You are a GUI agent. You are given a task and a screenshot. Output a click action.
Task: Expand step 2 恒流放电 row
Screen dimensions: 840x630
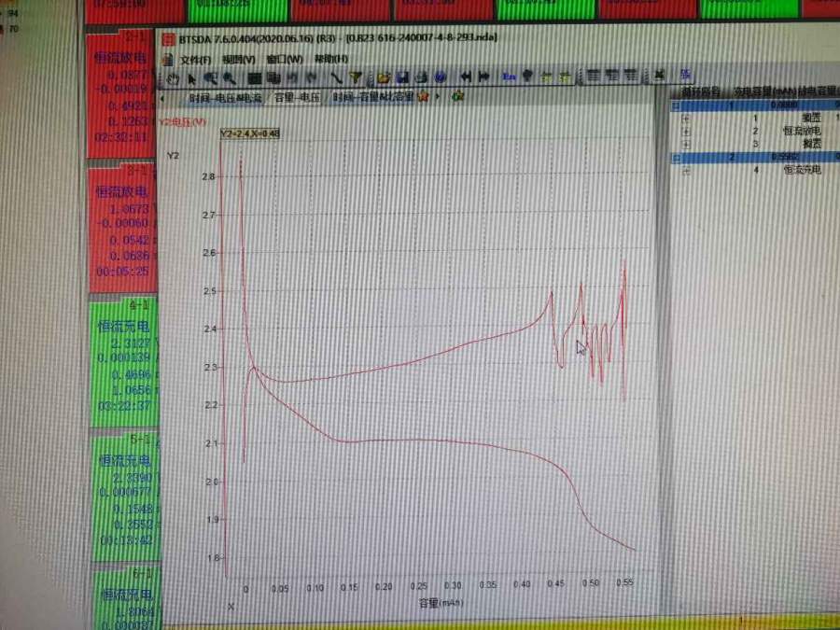(x=686, y=132)
